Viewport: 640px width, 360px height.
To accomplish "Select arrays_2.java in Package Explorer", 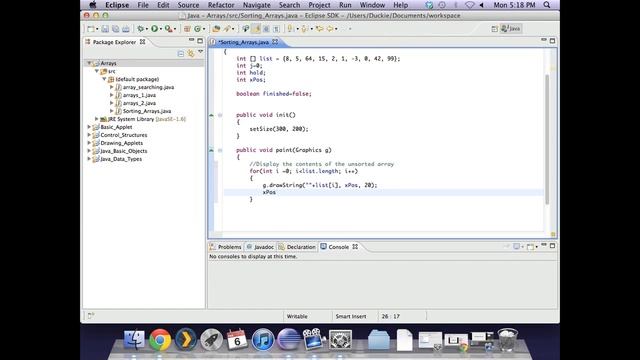I will coord(139,103).
